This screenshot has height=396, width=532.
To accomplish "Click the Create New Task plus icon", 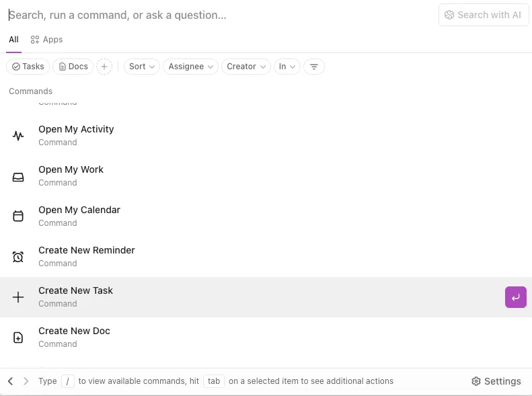I will (18, 297).
